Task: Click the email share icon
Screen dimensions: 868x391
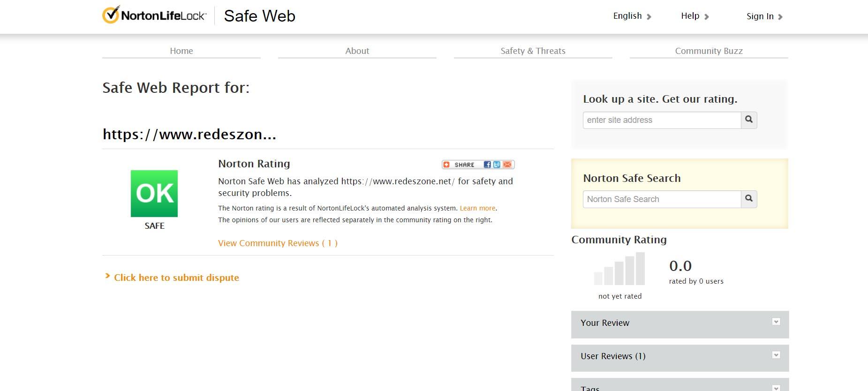Action: pos(507,165)
